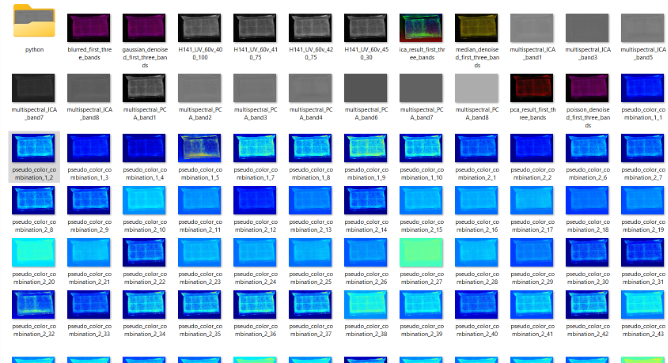The height and width of the screenshot is (363, 668).
Task: Select H141_UV_60v_450_30 image
Action: (366, 28)
